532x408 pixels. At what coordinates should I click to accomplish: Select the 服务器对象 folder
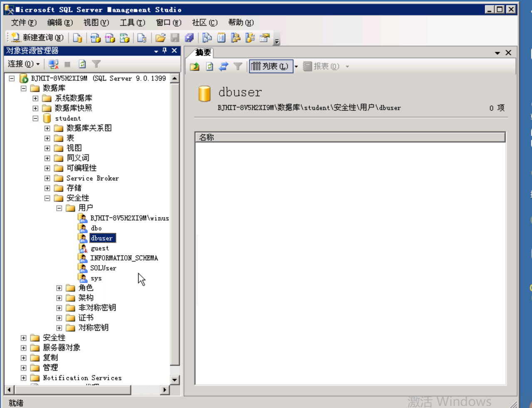pyautogui.click(x=62, y=348)
